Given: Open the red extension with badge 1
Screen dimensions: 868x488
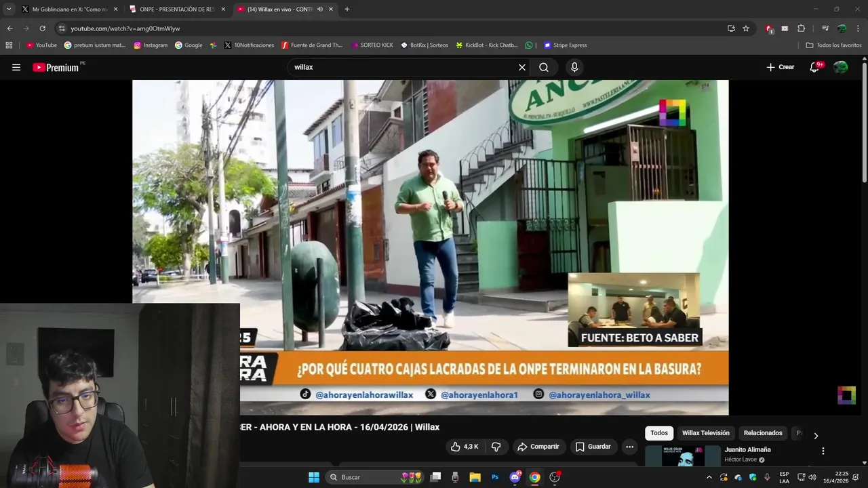Looking at the screenshot, I should point(769,28).
